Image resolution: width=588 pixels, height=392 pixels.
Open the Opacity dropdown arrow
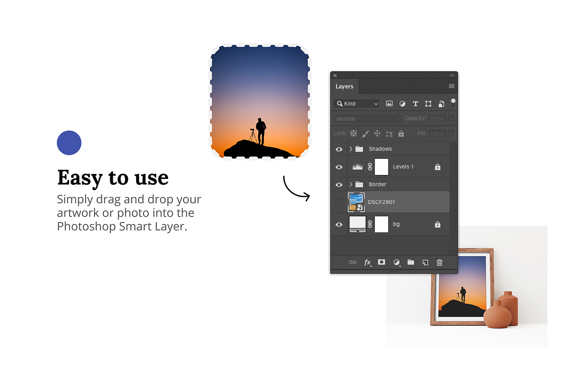tap(451, 119)
